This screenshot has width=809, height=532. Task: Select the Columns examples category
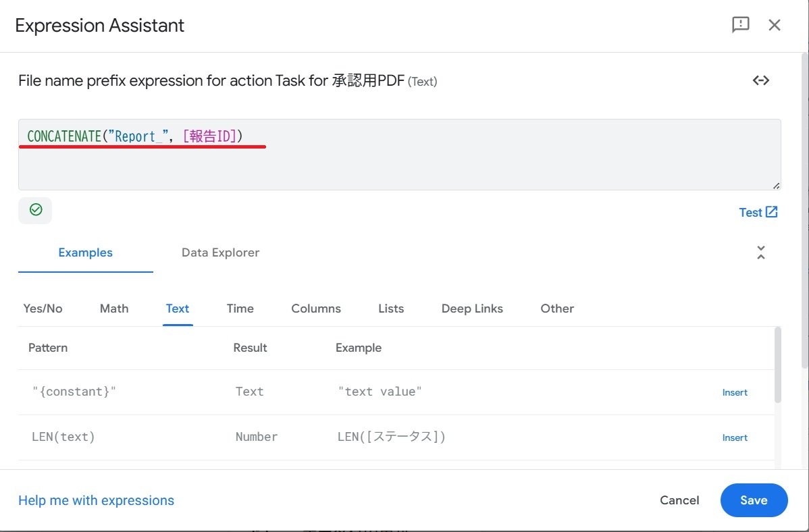click(x=316, y=309)
